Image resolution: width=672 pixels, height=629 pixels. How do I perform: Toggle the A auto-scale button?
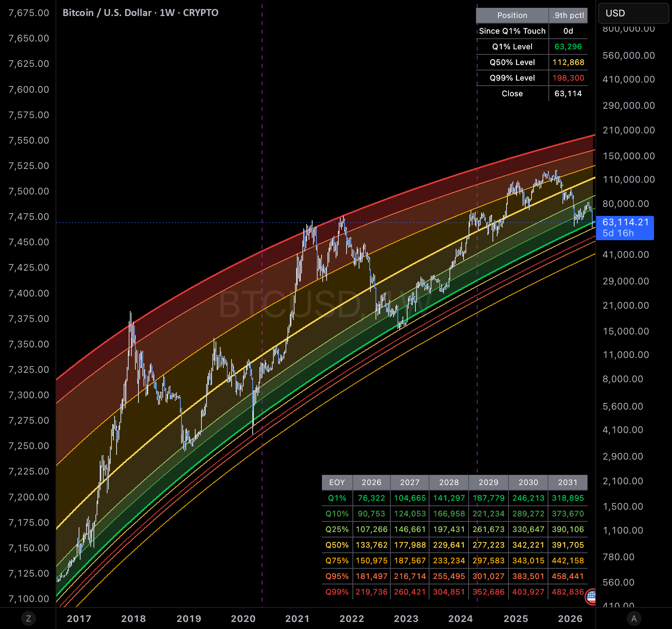[634, 618]
